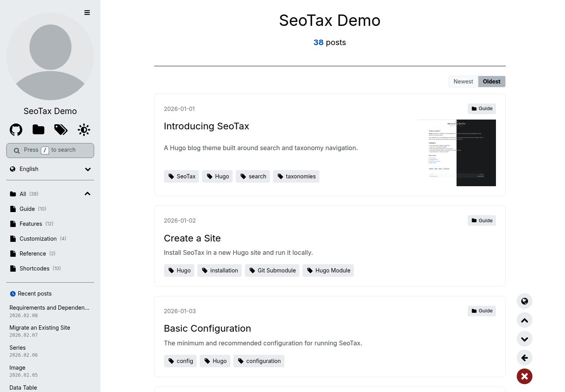
Task: Open the Shortcodes (10) category
Action: (35, 269)
